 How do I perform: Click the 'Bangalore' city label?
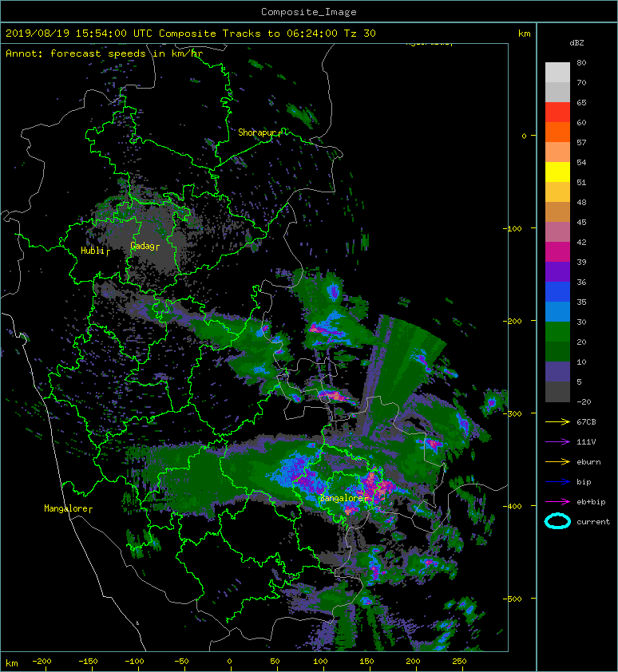coord(342,499)
